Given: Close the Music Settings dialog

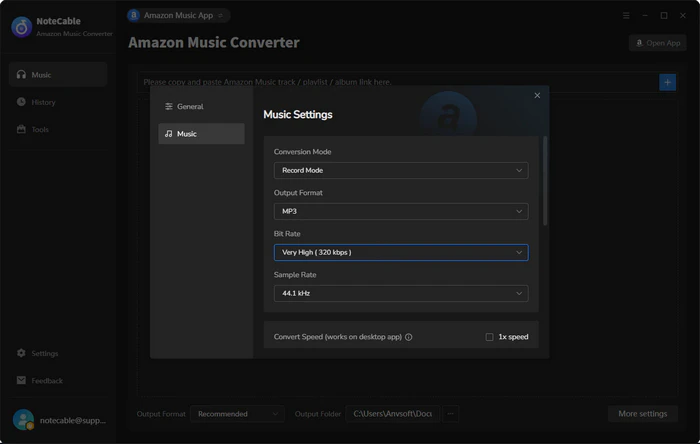Looking at the screenshot, I should pos(537,95).
